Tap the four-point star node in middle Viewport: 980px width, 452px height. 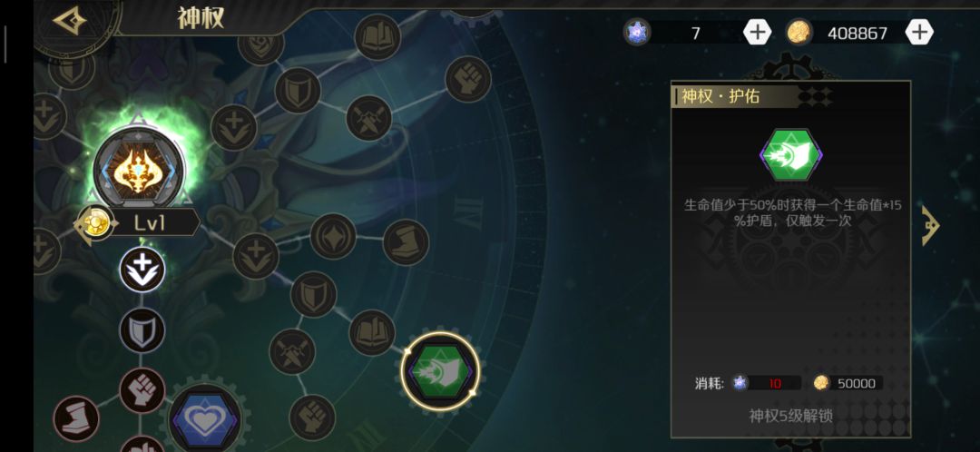[333, 236]
